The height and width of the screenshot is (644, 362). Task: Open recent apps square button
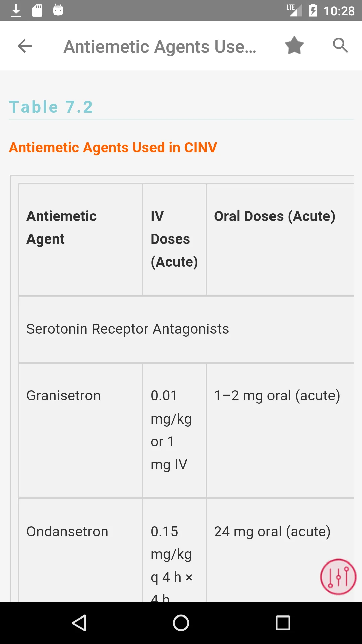[x=283, y=623]
